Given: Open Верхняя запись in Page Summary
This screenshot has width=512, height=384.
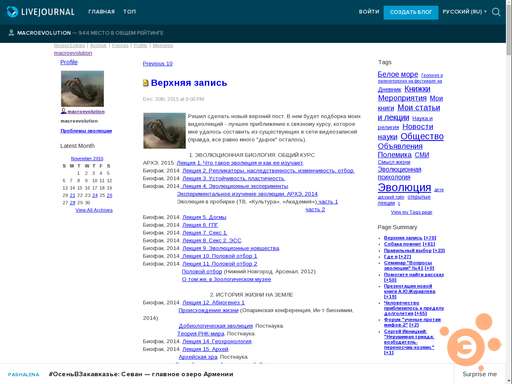Looking at the screenshot, I should pos(410,238).
